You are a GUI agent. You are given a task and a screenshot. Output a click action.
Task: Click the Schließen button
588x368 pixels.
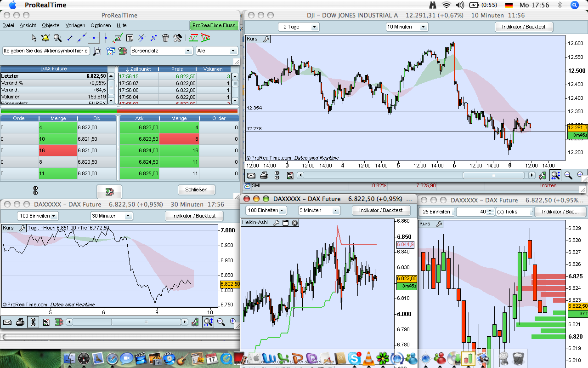[x=197, y=190]
